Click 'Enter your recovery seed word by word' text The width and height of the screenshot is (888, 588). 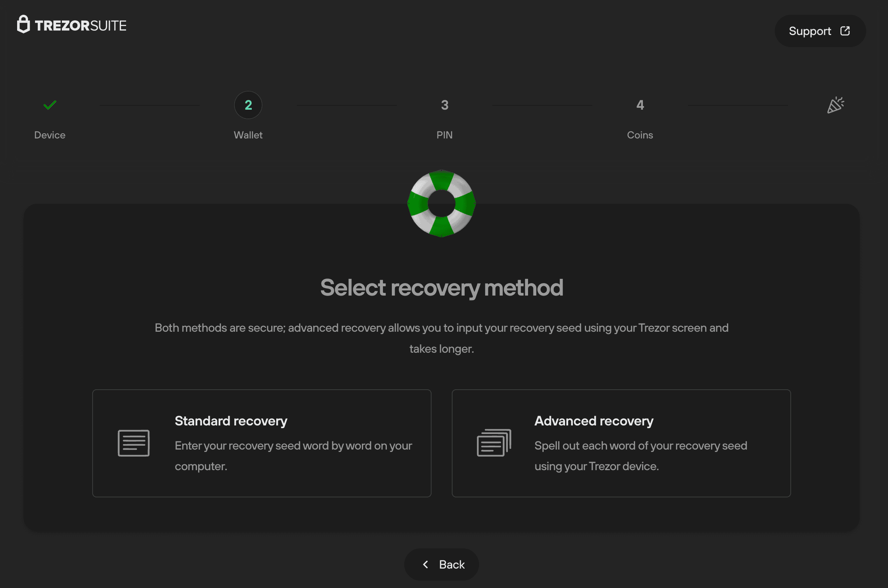click(x=293, y=456)
